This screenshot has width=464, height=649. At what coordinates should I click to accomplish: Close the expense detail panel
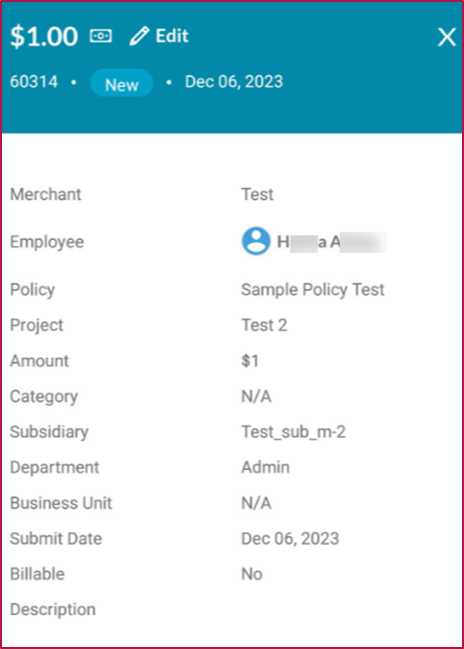coord(447,37)
